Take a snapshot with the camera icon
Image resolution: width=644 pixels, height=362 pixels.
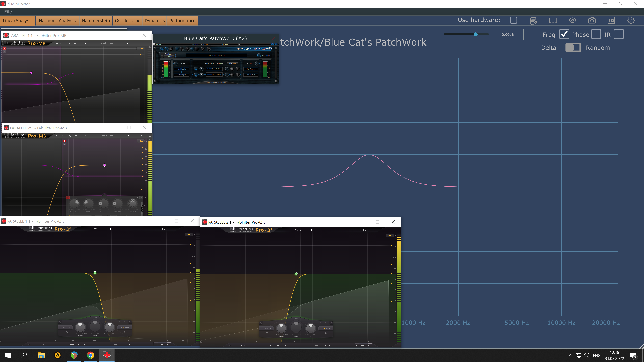[x=592, y=20]
